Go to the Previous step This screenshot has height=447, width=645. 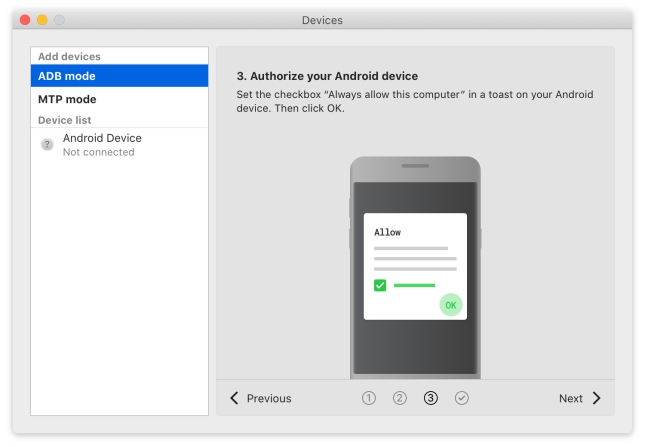(x=260, y=398)
